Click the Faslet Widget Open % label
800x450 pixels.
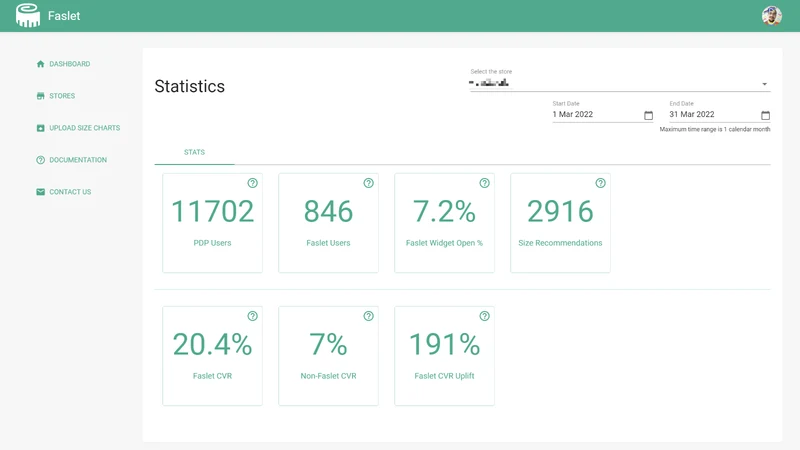coord(444,243)
